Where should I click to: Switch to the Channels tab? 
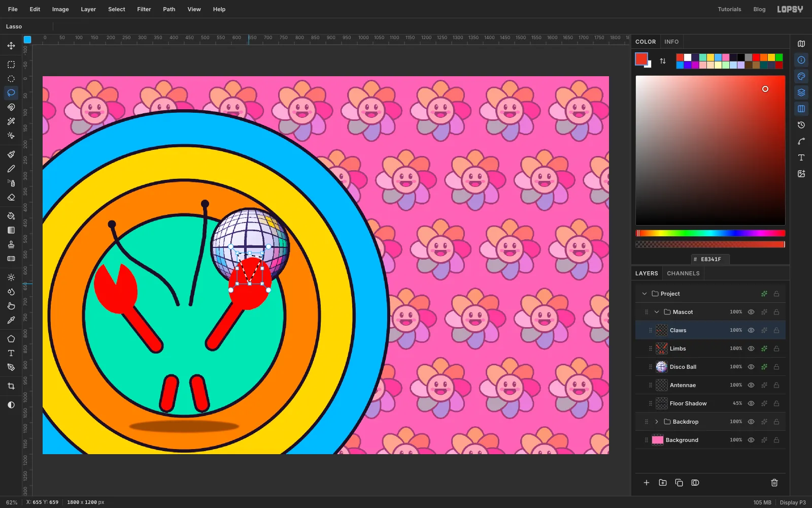click(x=683, y=273)
